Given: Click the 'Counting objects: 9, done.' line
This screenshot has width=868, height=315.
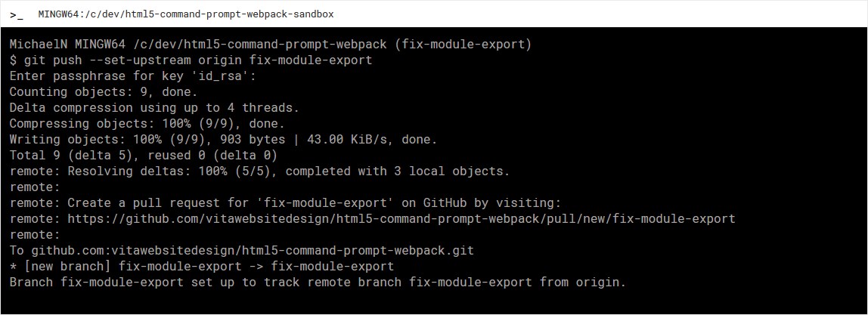Looking at the screenshot, I should pyautogui.click(x=104, y=92).
